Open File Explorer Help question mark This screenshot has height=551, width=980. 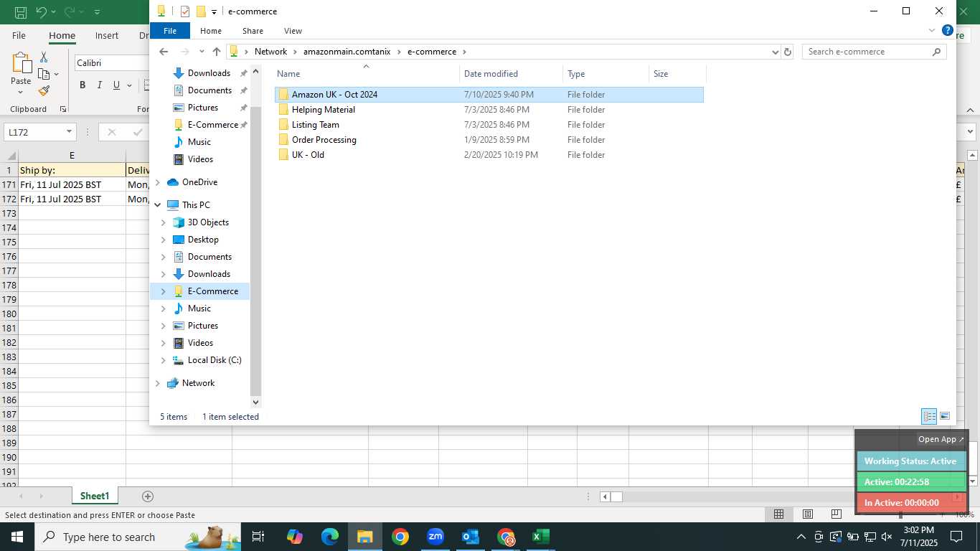(948, 31)
